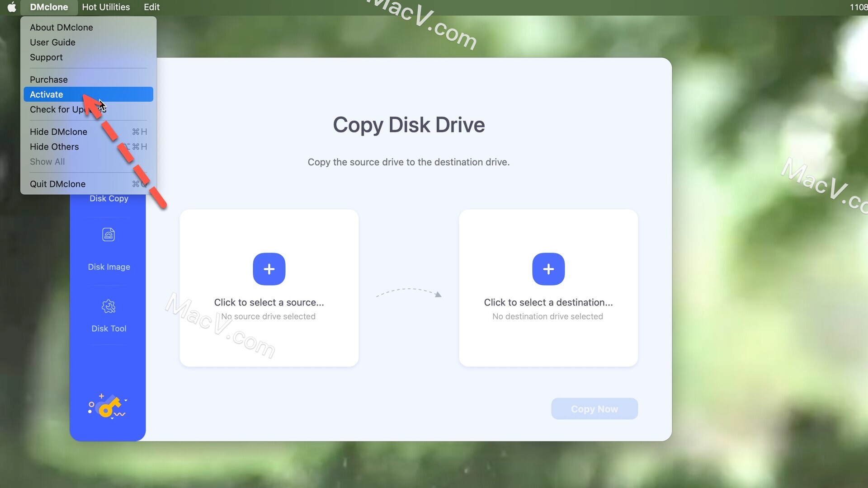Open the User Guide menu entry
The width and height of the screenshot is (868, 488).
[88, 42]
